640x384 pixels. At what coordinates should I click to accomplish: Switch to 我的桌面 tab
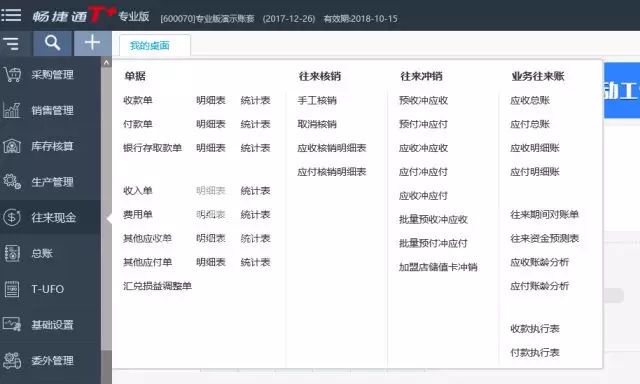(x=149, y=46)
